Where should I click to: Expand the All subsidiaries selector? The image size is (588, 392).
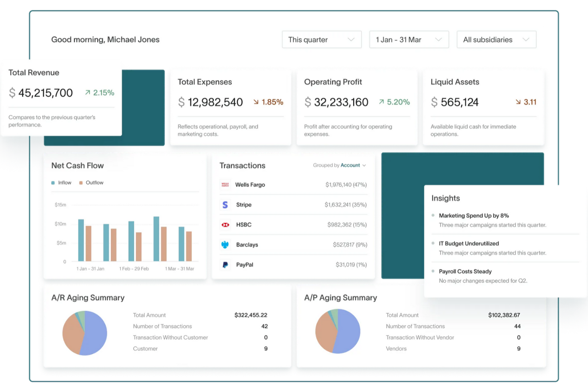point(496,39)
